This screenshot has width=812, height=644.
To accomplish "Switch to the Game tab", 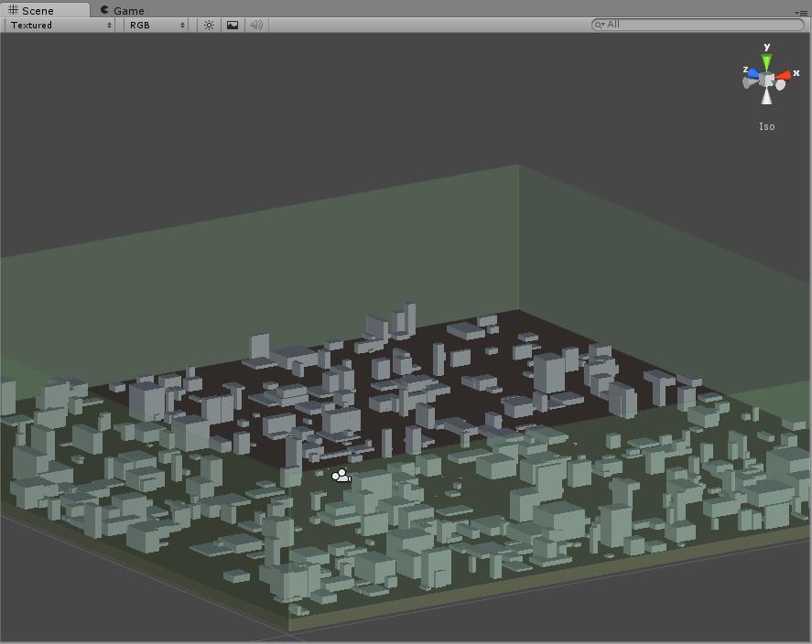I will [x=123, y=10].
